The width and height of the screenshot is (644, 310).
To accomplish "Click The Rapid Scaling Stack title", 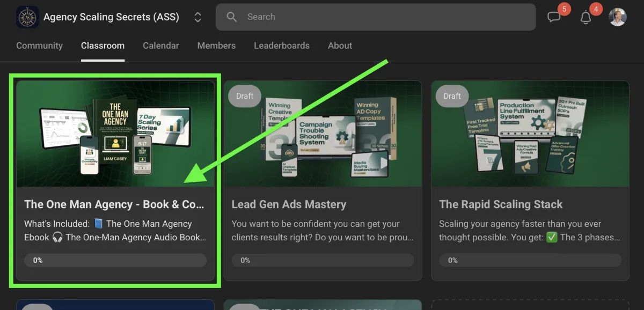I will (501, 204).
